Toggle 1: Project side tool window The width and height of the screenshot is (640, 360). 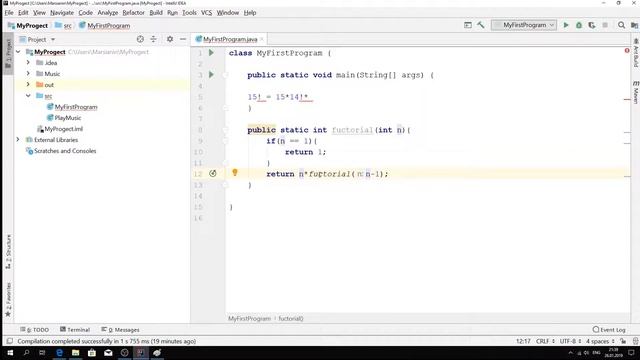[8, 54]
